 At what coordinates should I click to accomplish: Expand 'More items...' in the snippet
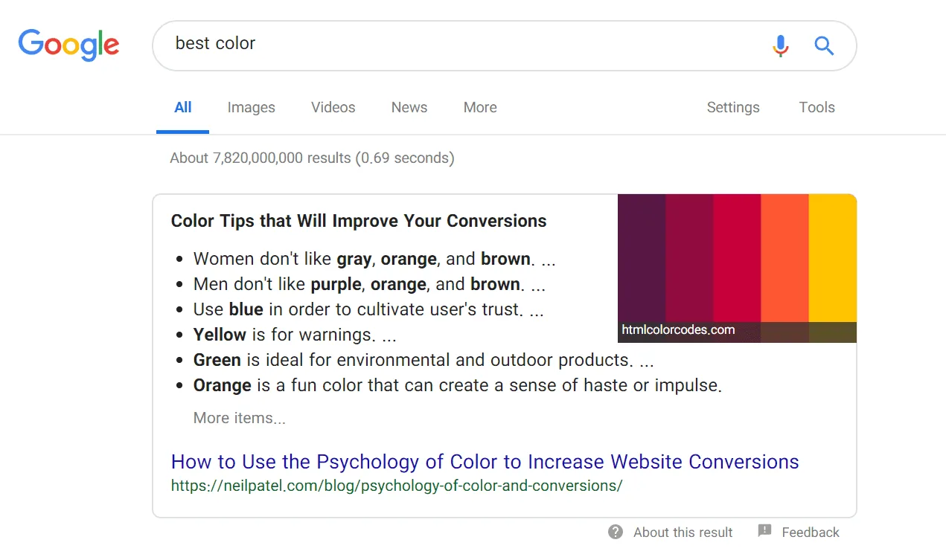[x=240, y=418]
